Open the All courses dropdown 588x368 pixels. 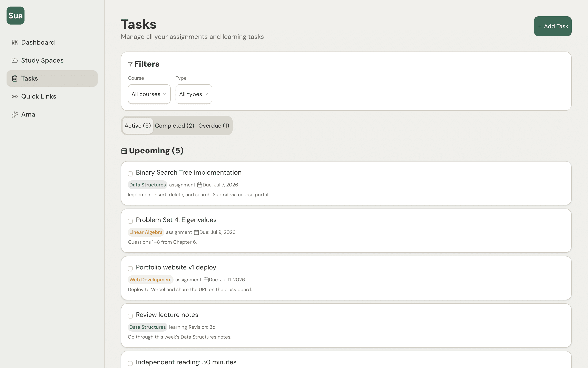[x=149, y=94]
